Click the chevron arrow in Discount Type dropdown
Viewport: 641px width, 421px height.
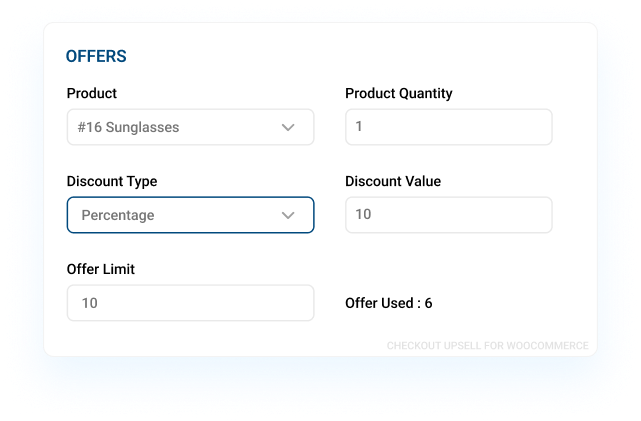tap(288, 215)
